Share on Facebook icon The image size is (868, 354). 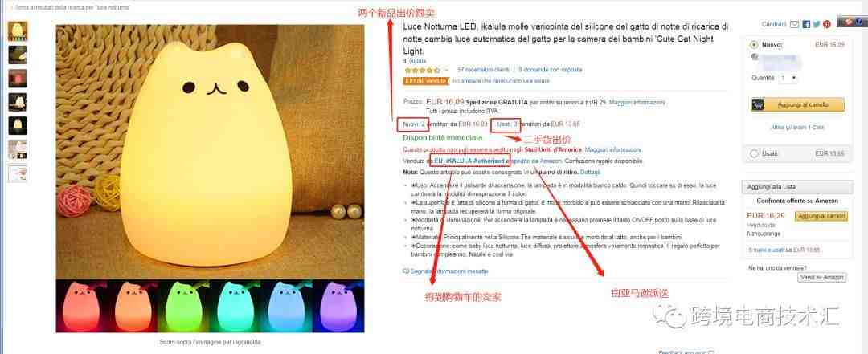point(806,24)
